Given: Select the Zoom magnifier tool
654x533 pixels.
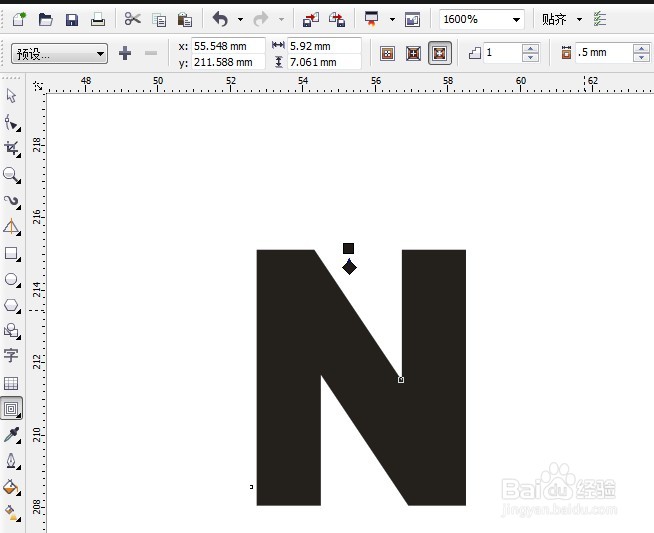Looking at the screenshot, I should pos(12,176).
